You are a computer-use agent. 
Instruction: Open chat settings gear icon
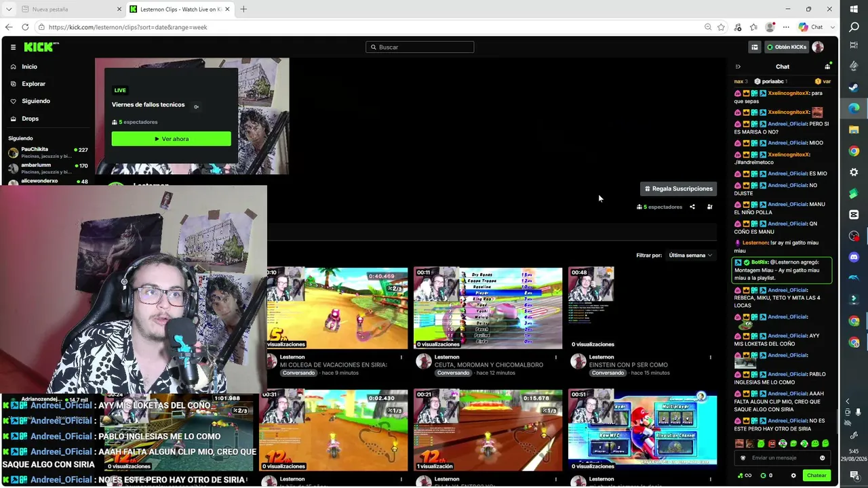[793, 475]
